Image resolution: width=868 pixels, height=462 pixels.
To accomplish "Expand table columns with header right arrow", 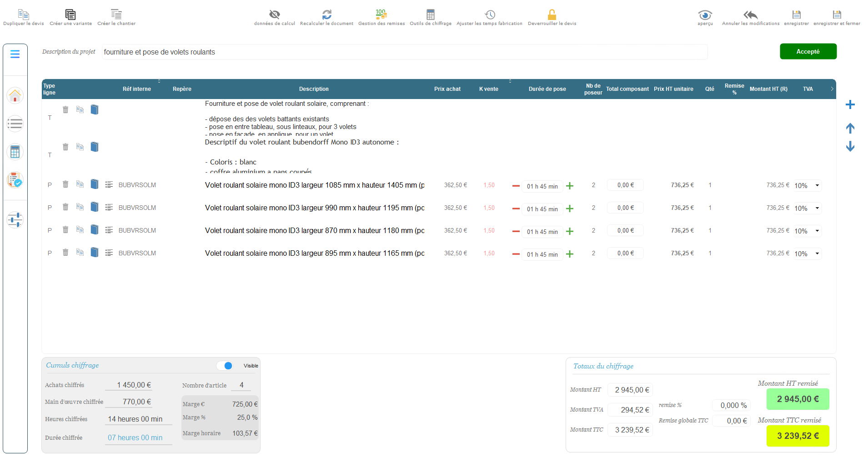I will (832, 89).
